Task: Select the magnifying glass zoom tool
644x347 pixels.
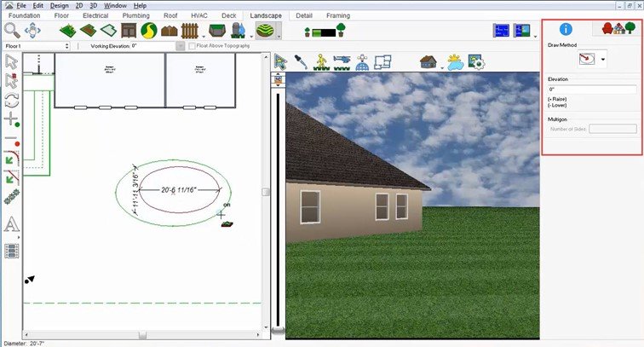Action: tap(12, 31)
